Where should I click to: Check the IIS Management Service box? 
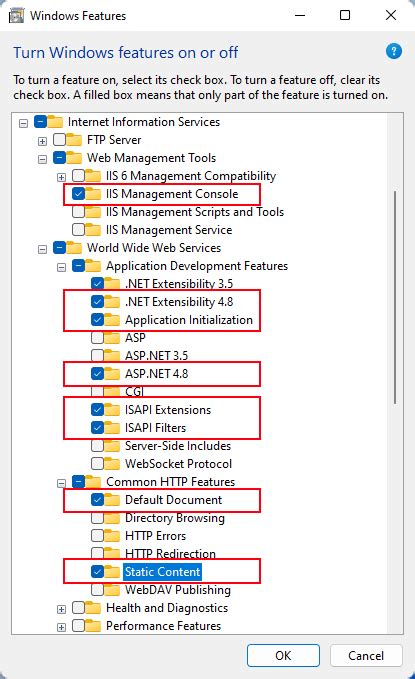pos(78,230)
